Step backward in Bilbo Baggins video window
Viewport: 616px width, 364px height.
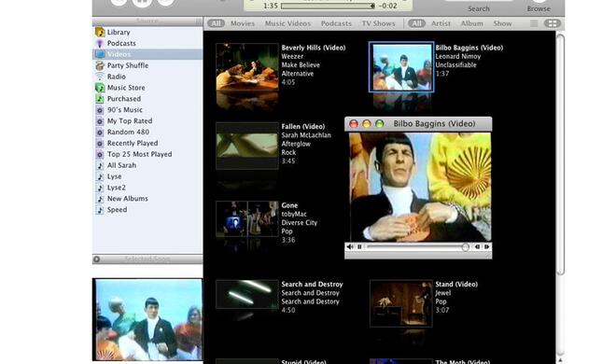(477, 247)
